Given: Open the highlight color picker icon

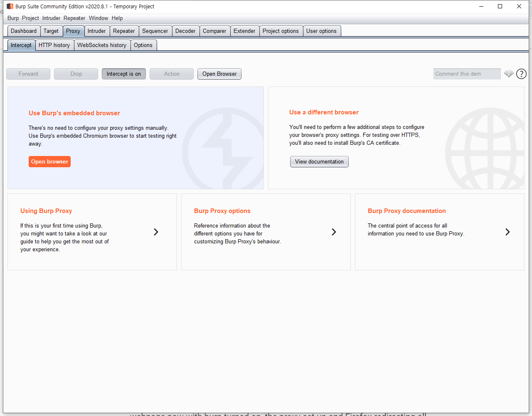Looking at the screenshot, I should click(509, 74).
